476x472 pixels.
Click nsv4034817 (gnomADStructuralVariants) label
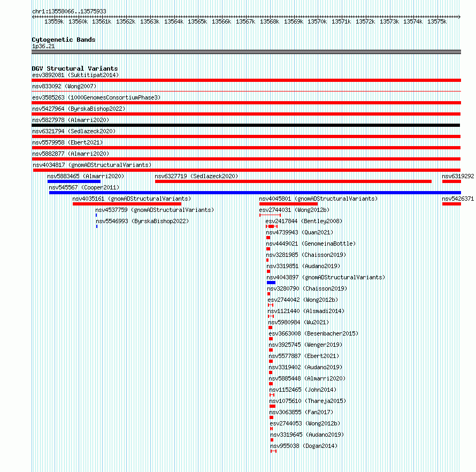tap(92, 165)
